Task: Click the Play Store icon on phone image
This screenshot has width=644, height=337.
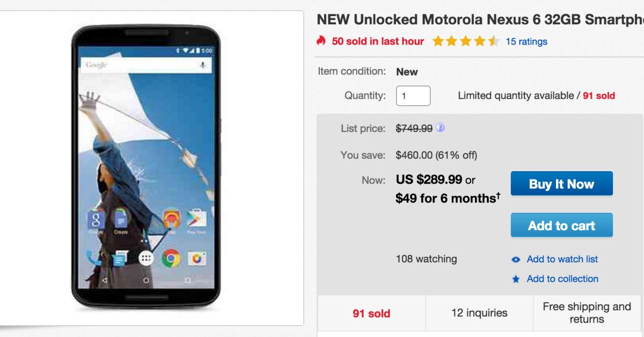Action: coord(196,219)
